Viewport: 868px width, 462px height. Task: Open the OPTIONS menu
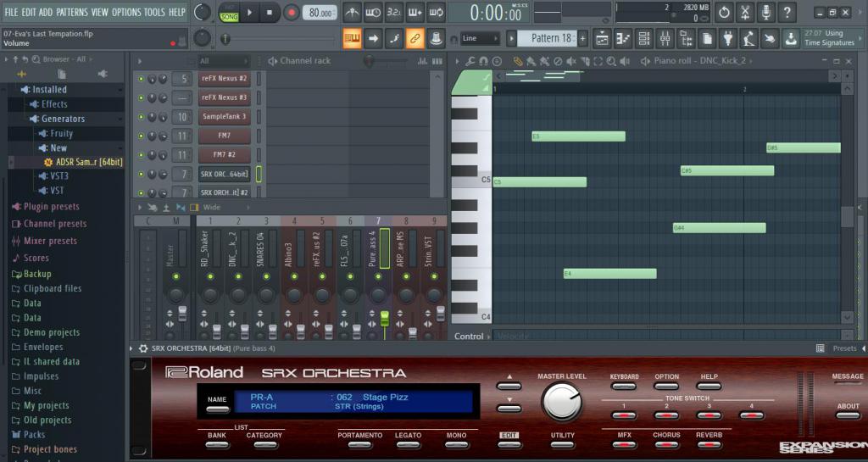[126, 12]
